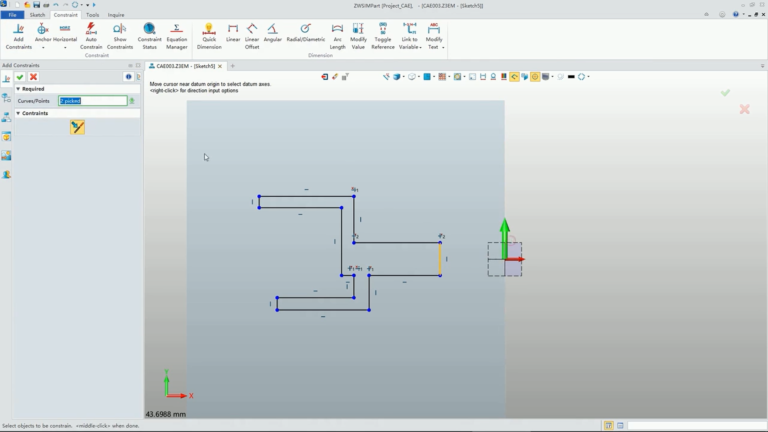Click the Curves/Points input field
The width and height of the screenshot is (768, 432).
pyautogui.click(x=93, y=101)
